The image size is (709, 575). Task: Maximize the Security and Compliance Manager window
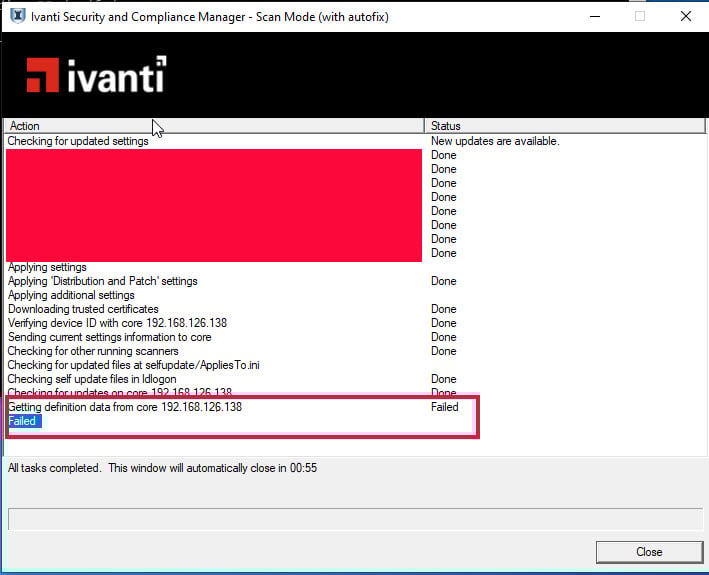coord(640,16)
